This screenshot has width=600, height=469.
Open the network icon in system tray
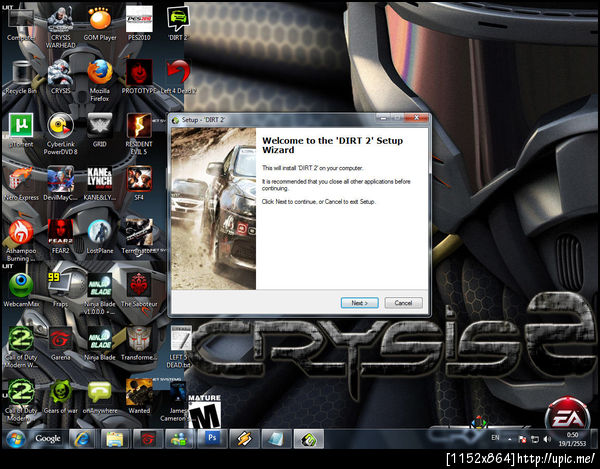point(535,439)
